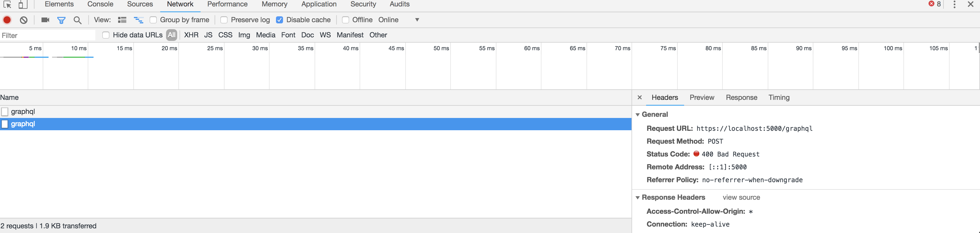Screen dimensions: 980x233
Task: Activate the inspect element cursor icon
Action: tap(7, 5)
